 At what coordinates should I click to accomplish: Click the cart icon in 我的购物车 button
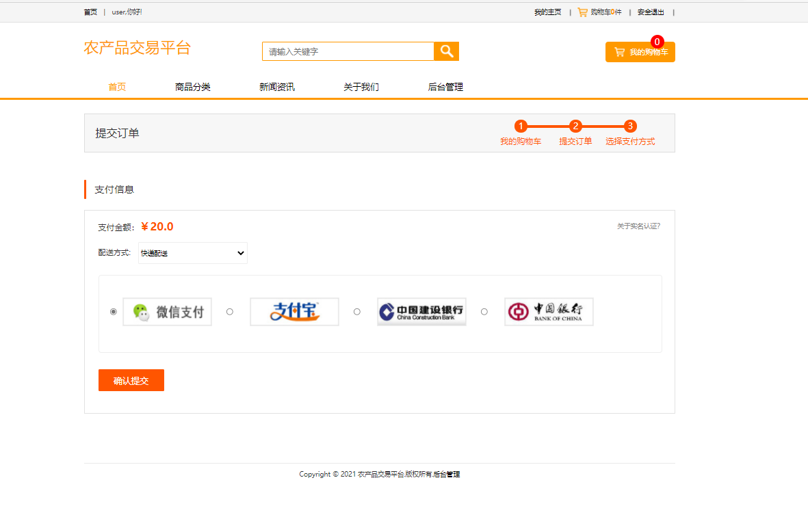(619, 52)
